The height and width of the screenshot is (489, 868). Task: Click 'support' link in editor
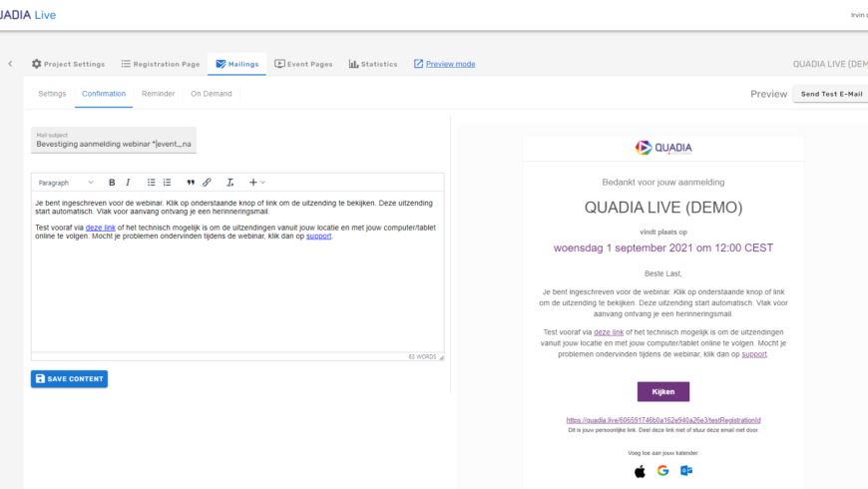pos(319,236)
